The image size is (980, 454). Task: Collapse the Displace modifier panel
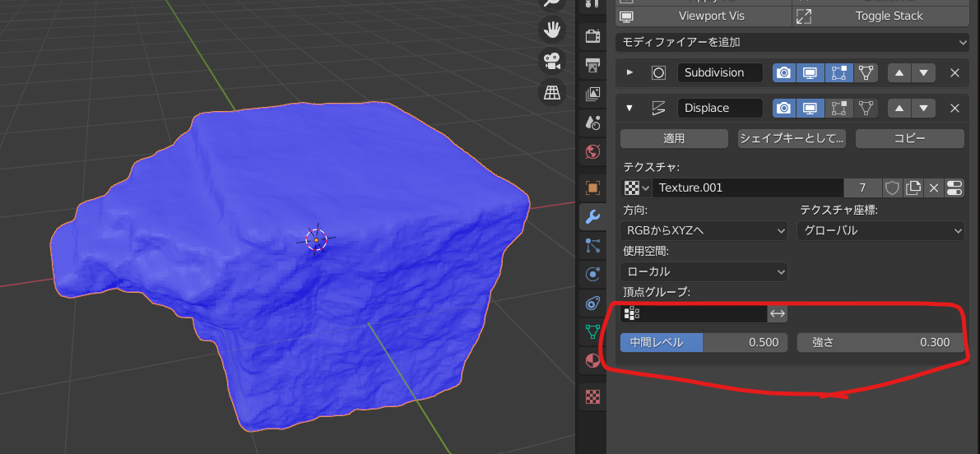click(x=629, y=108)
